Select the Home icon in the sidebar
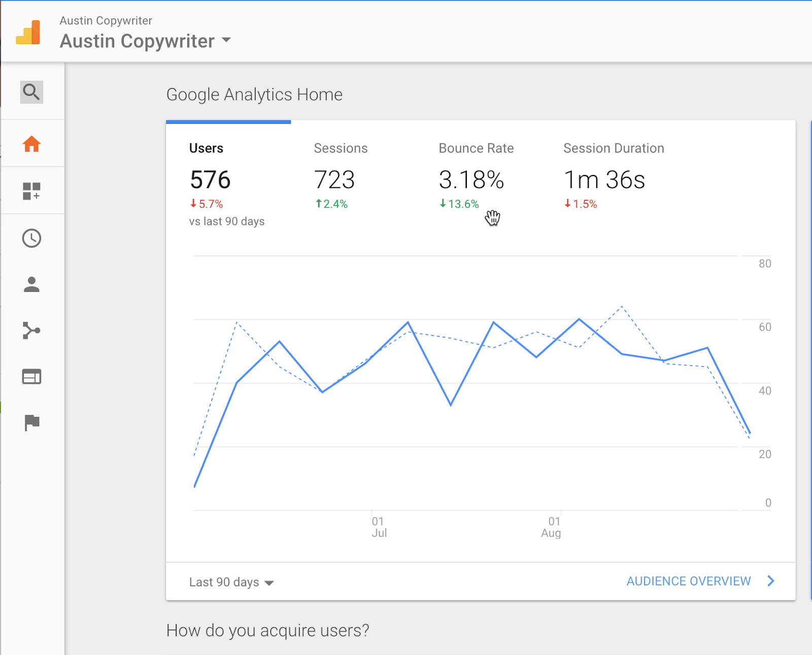This screenshot has width=812, height=655. point(31,144)
